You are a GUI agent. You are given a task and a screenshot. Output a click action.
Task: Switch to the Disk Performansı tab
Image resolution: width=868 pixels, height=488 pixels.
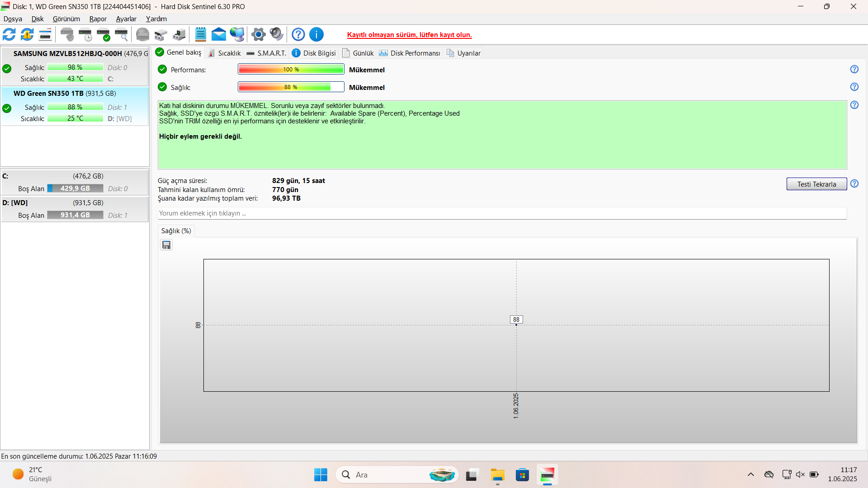410,53
